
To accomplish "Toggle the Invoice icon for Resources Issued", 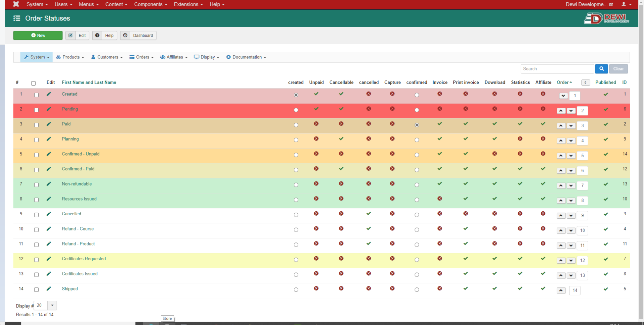I will [440, 199].
